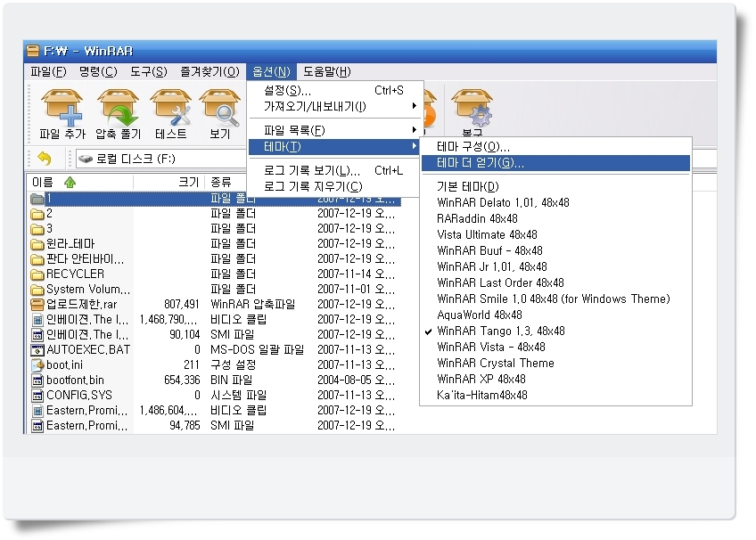
Task: Select 인베이젼.The I... SMI 파일 row
Action: point(215,335)
